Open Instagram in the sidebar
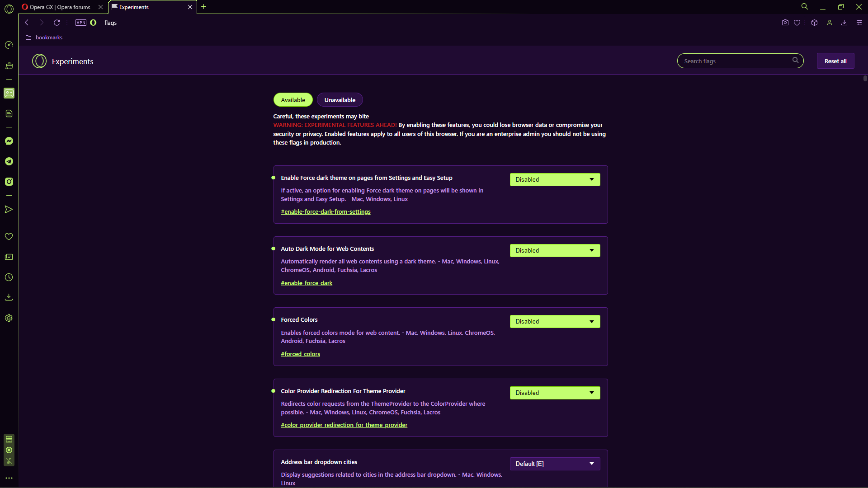The width and height of the screenshot is (868, 488). (x=9, y=182)
